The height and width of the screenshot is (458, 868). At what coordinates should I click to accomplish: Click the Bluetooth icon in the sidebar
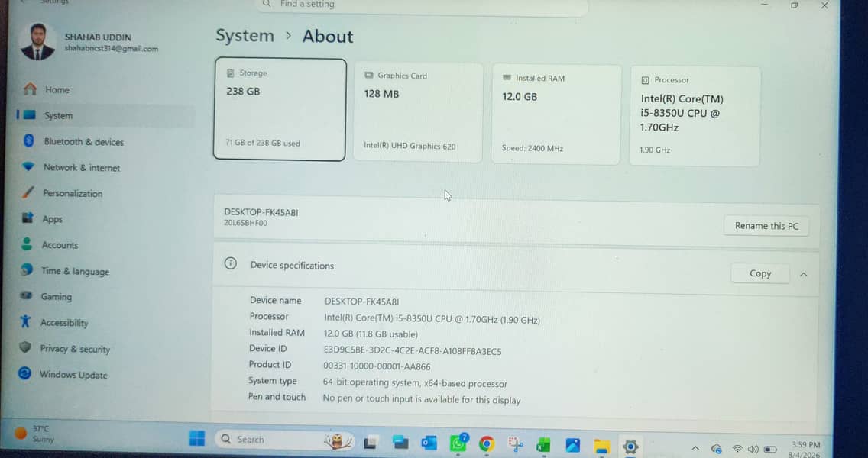(x=29, y=140)
